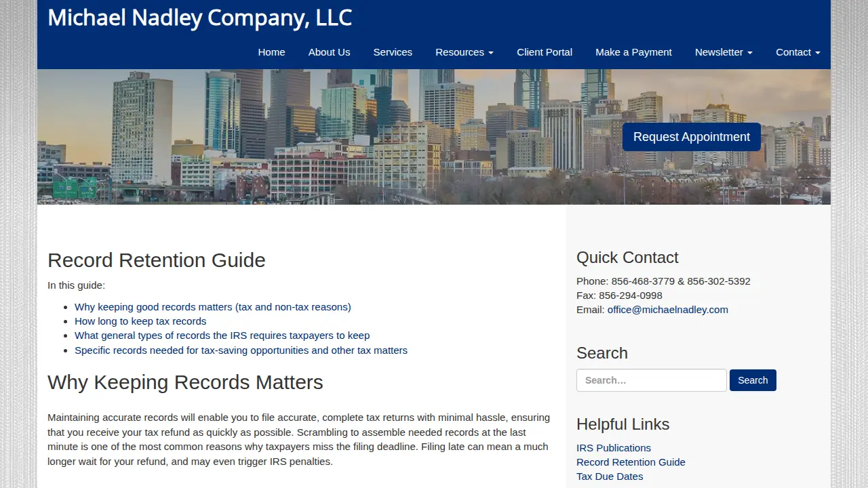This screenshot has width=868, height=488.
Task: Focus the Search text field
Action: 652,380
